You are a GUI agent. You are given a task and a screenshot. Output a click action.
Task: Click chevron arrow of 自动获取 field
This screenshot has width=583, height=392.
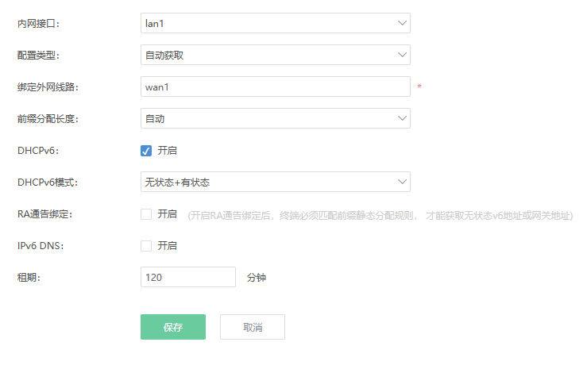pyautogui.click(x=402, y=55)
